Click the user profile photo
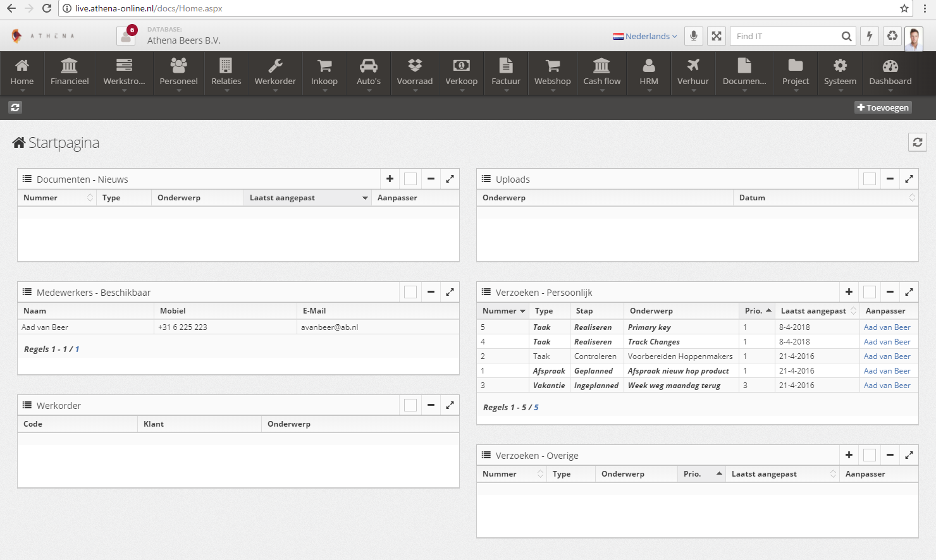This screenshot has height=560, width=936. pyautogui.click(x=914, y=39)
